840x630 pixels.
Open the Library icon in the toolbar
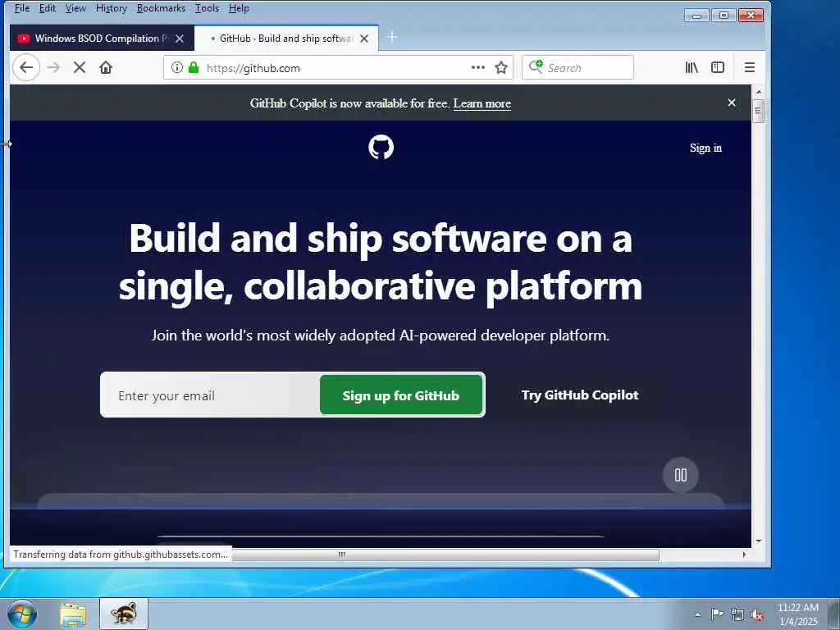coord(692,67)
